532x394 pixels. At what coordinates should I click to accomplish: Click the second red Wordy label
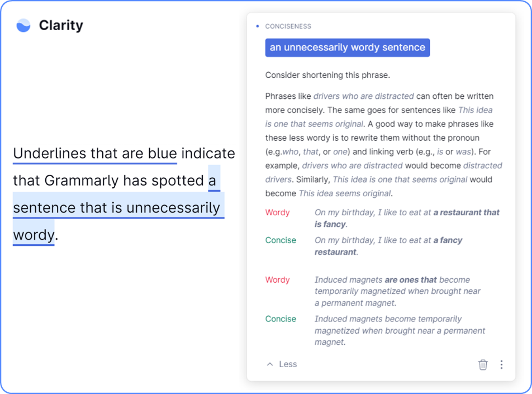click(x=278, y=279)
